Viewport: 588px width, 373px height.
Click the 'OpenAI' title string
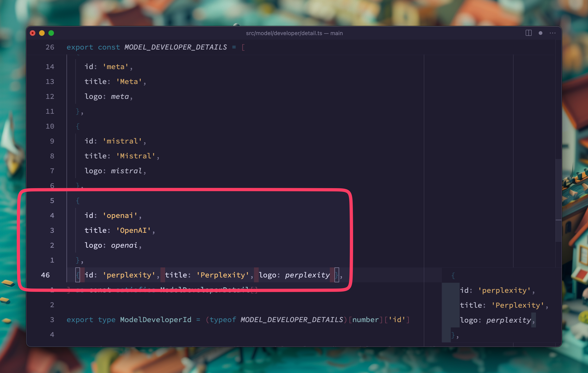133,230
